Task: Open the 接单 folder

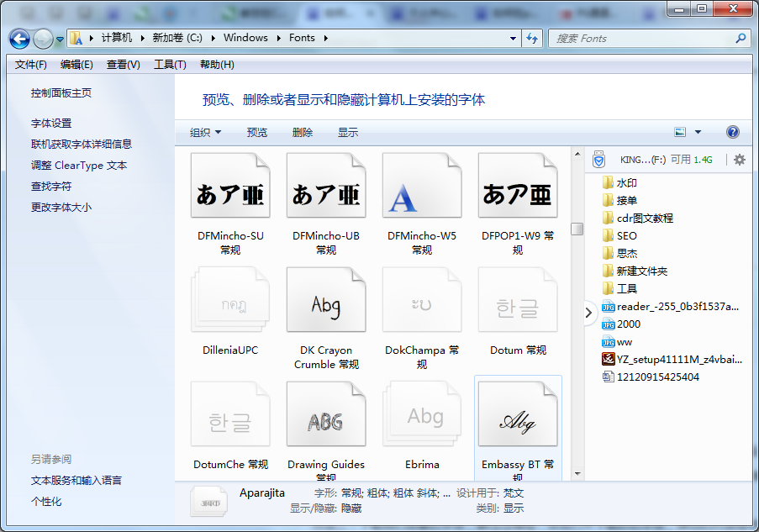Action: [620, 200]
